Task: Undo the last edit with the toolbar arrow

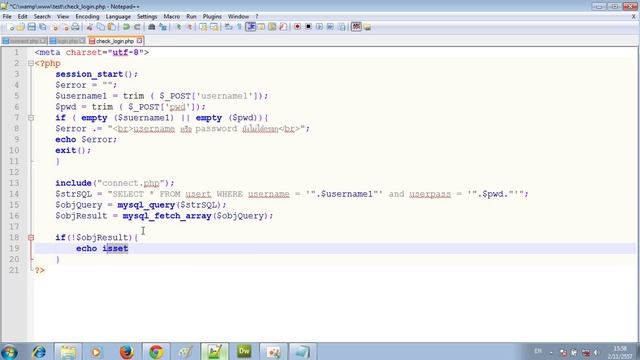Action: (x=126, y=27)
